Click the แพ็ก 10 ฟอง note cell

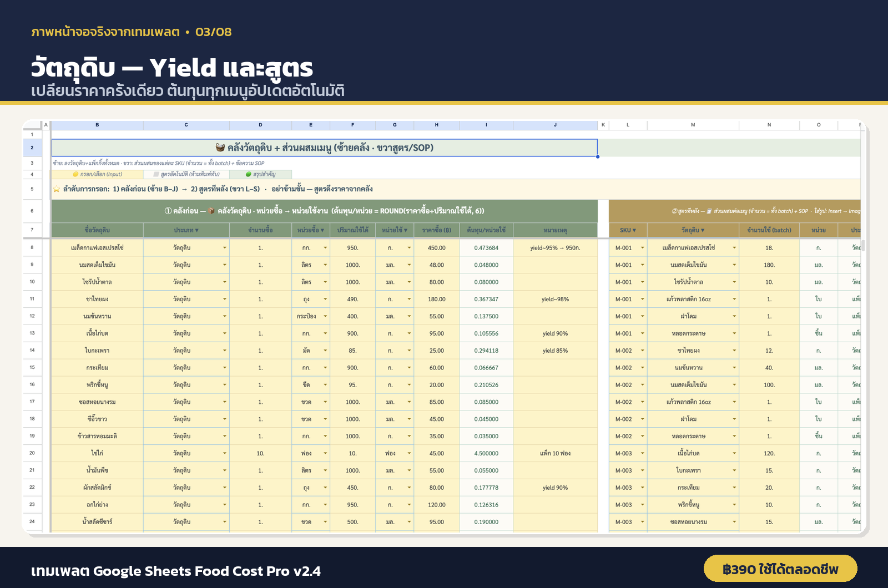(555, 453)
